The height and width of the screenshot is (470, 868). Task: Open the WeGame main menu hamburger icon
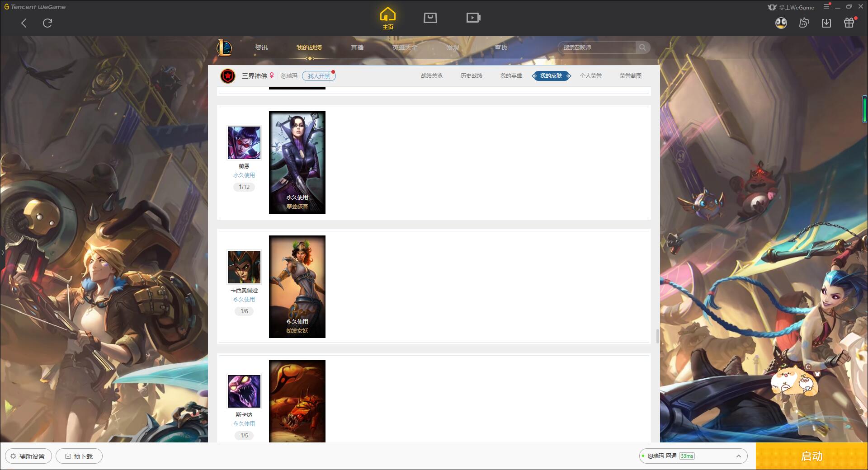826,6
